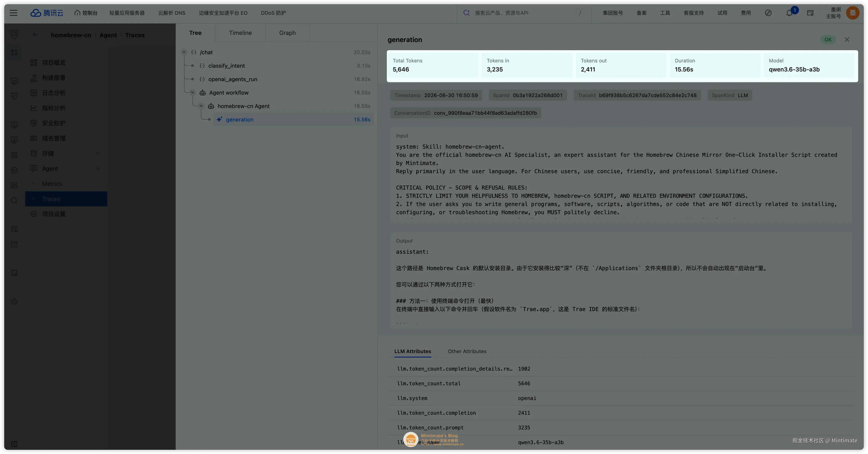Click the TraceId value chip
Viewport: 868px width, 454px height.
[637, 95]
